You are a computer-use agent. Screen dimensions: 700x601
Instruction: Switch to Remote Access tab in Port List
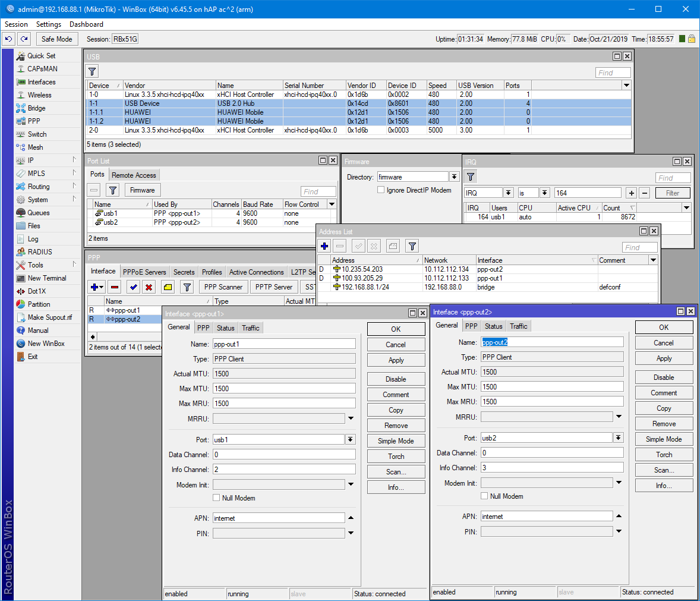click(134, 175)
